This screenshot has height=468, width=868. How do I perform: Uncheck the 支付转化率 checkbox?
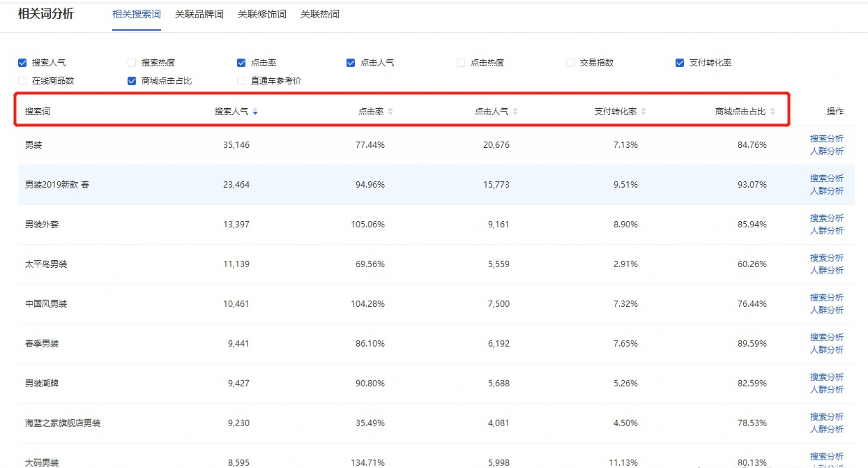point(680,63)
